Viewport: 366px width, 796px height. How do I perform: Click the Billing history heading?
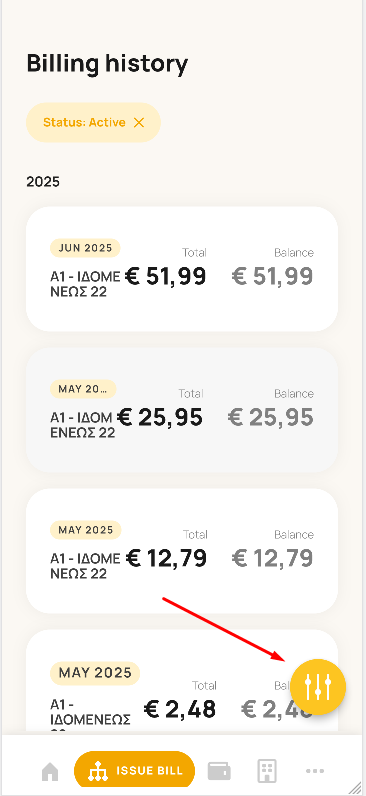pos(107,64)
